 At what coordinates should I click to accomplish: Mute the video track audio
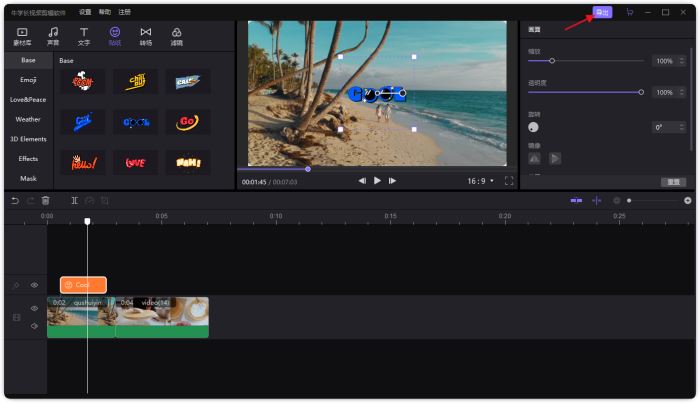pos(34,325)
